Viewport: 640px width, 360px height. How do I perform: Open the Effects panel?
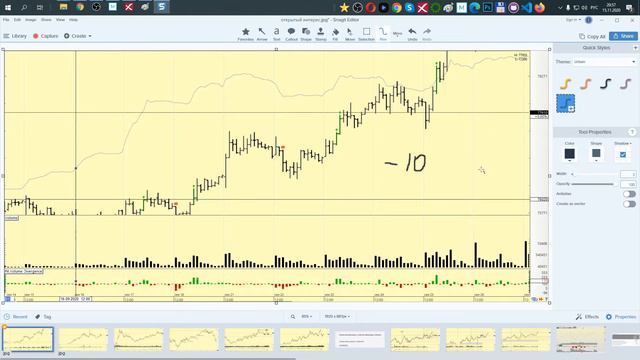pos(587,317)
